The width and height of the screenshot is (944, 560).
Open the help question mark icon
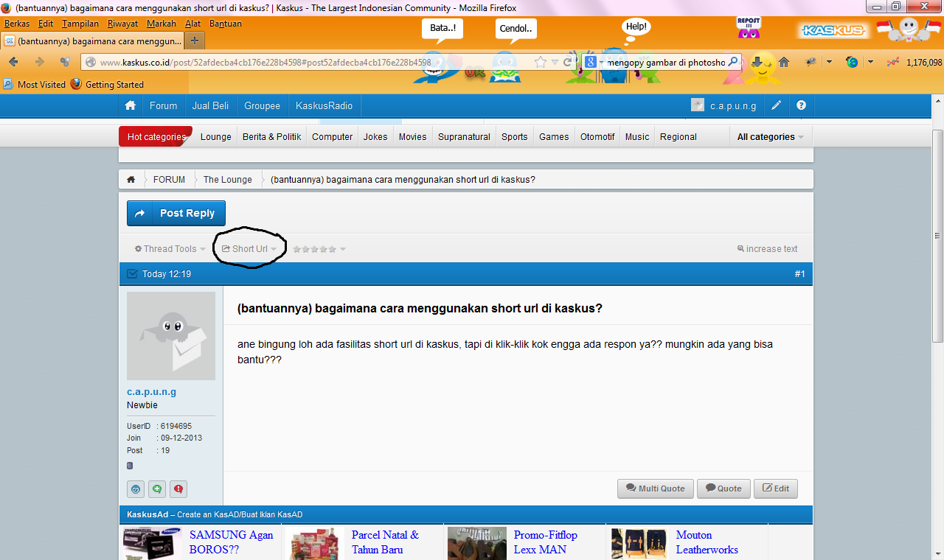coord(802,105)
